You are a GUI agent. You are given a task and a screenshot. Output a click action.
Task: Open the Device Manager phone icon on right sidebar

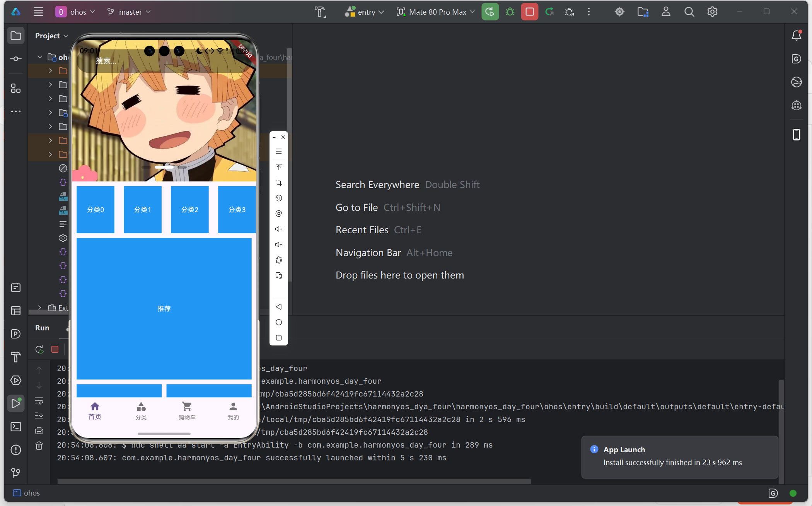(x=796, y=135)
